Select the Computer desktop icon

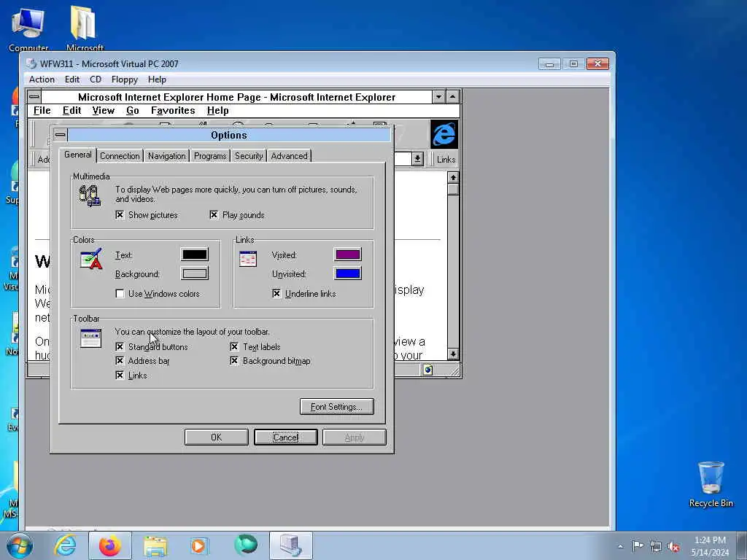(x=28, y=28)
